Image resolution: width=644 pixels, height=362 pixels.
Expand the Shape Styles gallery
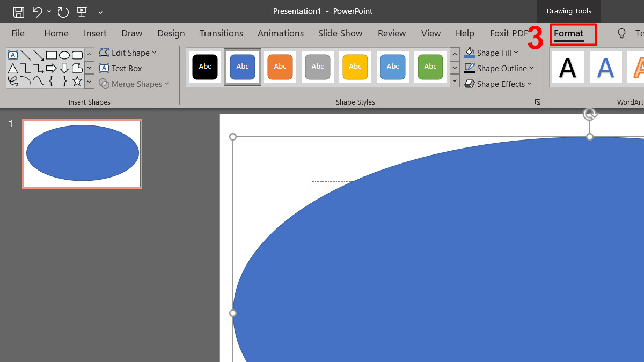tap(455, 80)
